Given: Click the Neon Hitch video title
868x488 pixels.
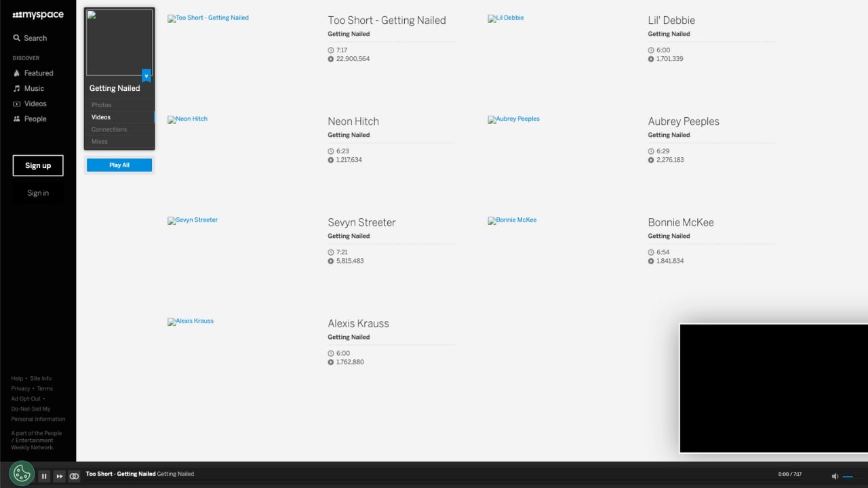Looking at the screenshot, I should pos(353,121).
